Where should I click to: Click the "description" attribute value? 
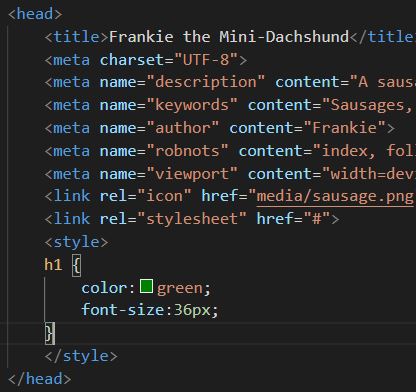coord(206,82)
